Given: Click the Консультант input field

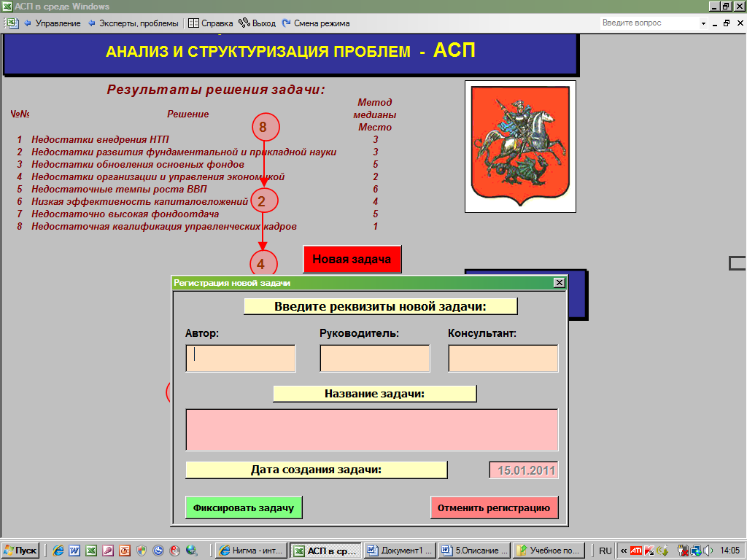Looking at the screenshot, I should coord(503,358).
